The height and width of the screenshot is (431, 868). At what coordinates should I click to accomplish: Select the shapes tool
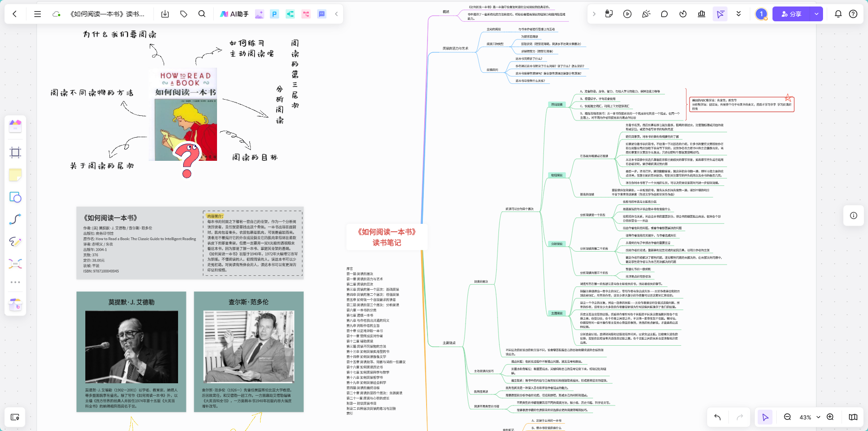click(x=15, y=197)
